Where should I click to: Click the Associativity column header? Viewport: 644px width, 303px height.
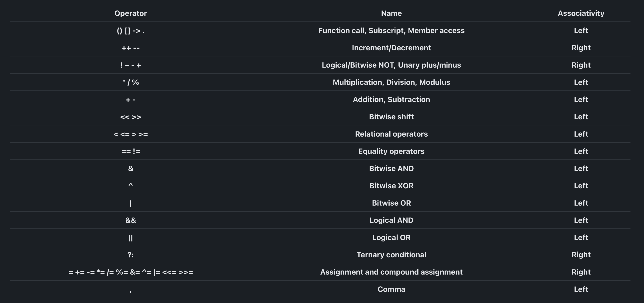[x=581, y=13]
